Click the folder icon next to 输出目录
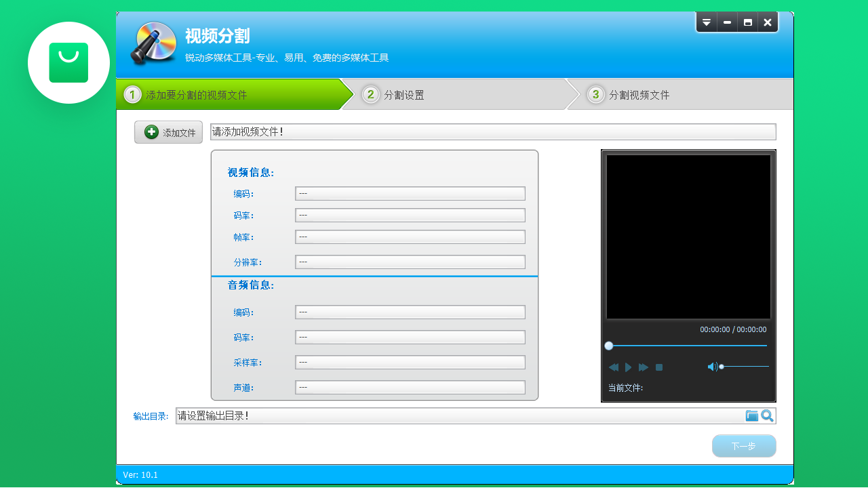 click(x=751, y=415)
